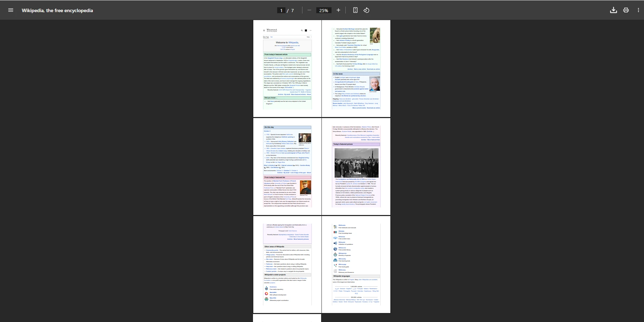Click today's featured picture photograph
644x322 pixels.
pyautogui.click(x=357, y=163)
